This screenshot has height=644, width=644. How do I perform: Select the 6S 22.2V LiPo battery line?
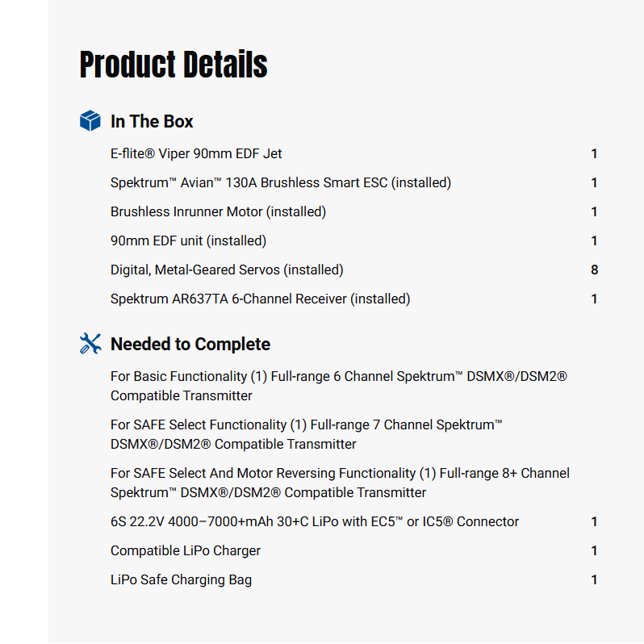click(x=315, y=521)
